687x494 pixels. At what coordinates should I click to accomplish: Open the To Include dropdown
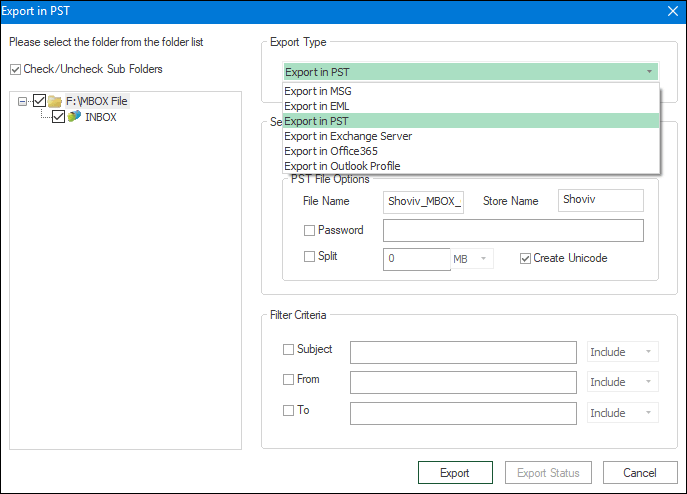(x=648, y=412)
